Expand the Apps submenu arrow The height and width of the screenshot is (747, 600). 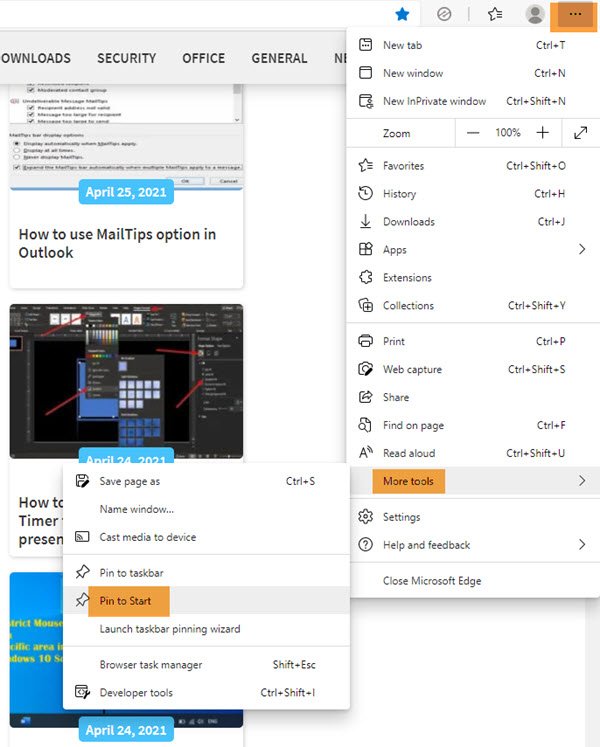tap(582, 249)
